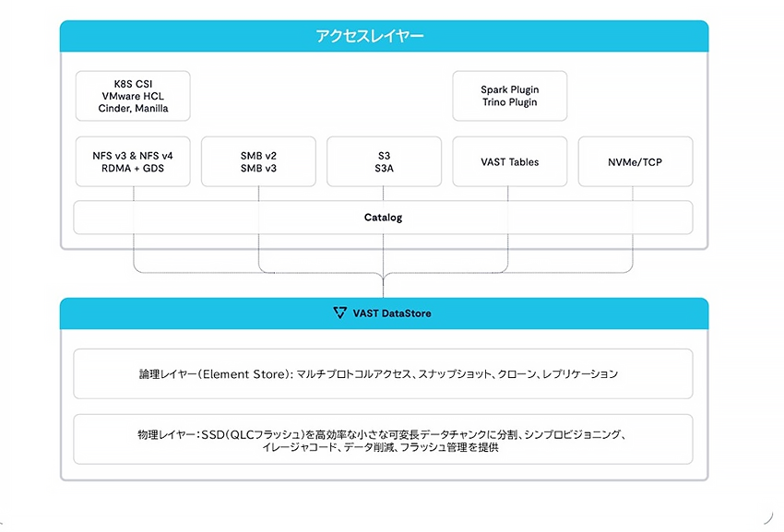
Task: Click the 物理レイヤー SSD description box
Action: coord(383,440)
